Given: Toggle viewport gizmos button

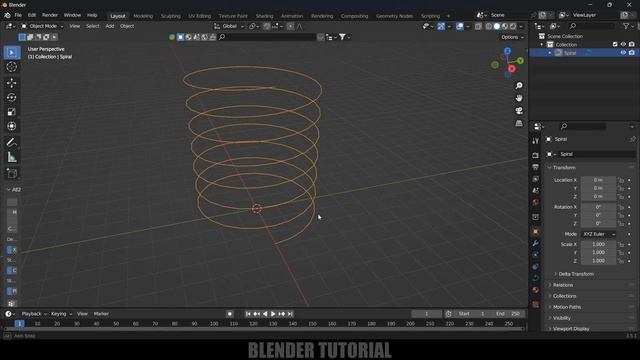Looking at the screenshot, I should pos(441,26).
